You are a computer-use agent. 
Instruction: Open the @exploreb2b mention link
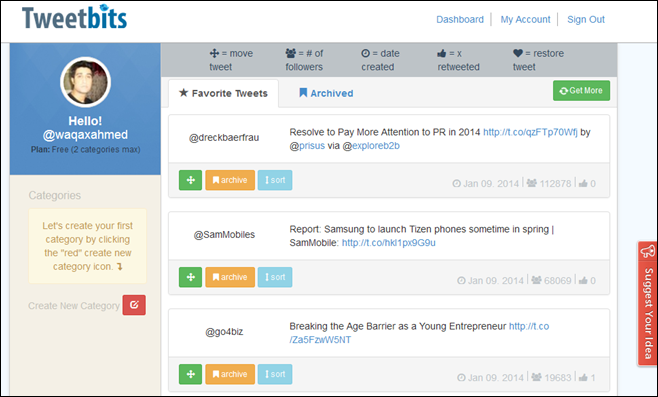click(x=376, y=146)
